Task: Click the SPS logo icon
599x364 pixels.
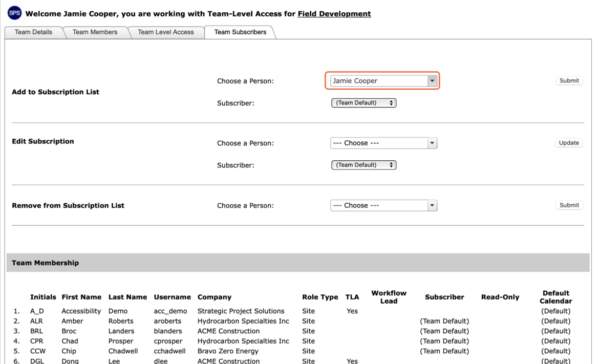Action: pos(14,13)
